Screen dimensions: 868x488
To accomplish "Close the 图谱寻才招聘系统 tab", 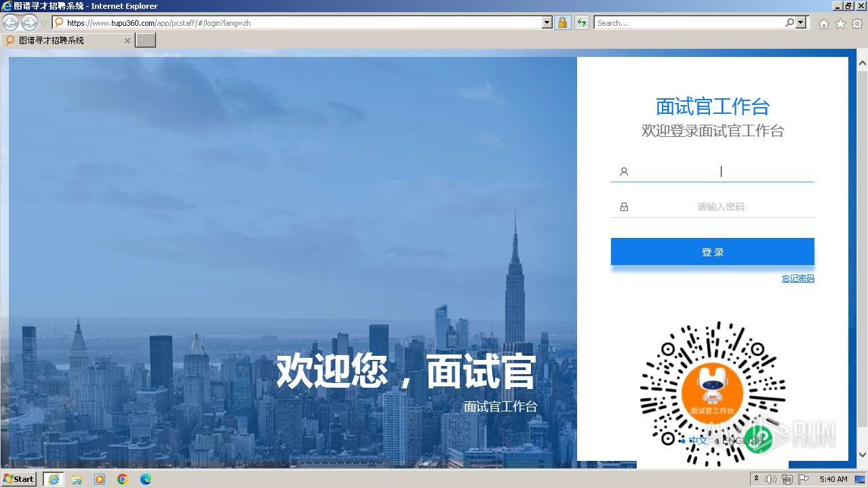I will 127,41.
